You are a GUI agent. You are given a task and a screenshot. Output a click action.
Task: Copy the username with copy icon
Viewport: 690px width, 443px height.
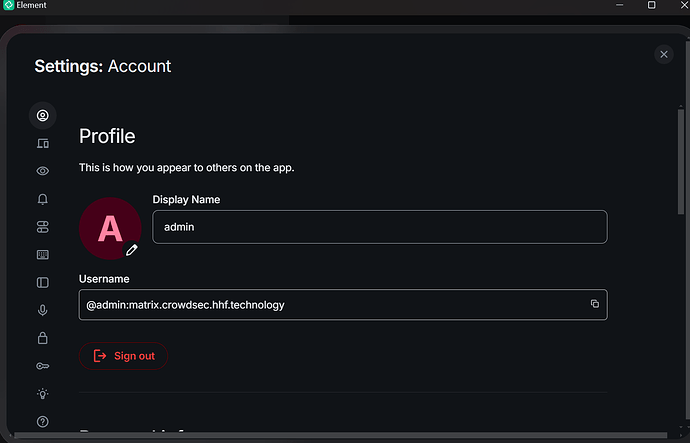[595, 304]
